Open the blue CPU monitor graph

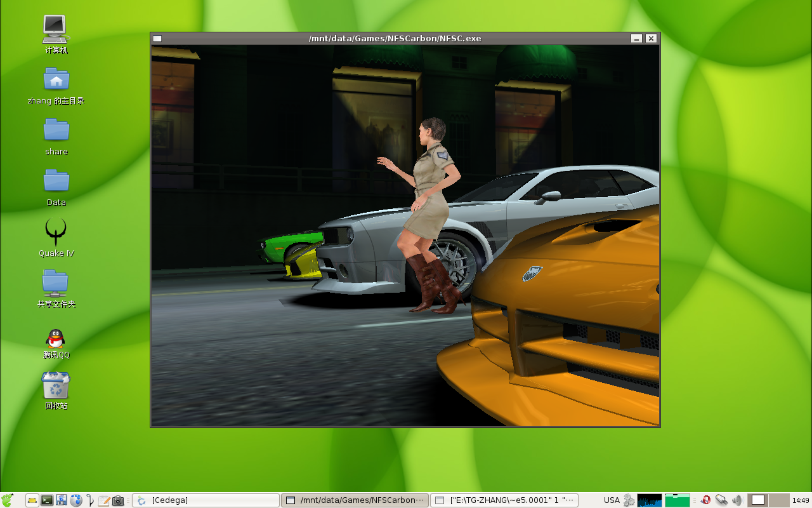(x=650, y=500)
